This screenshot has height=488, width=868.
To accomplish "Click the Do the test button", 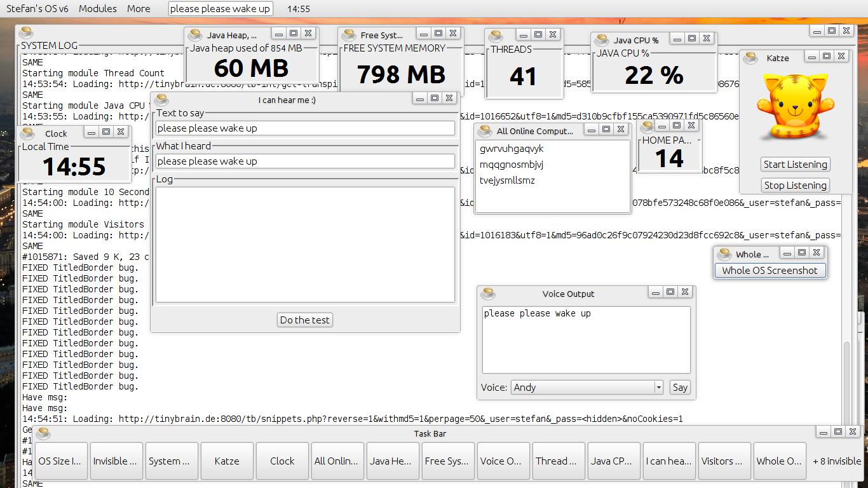I will pos(305,320).
